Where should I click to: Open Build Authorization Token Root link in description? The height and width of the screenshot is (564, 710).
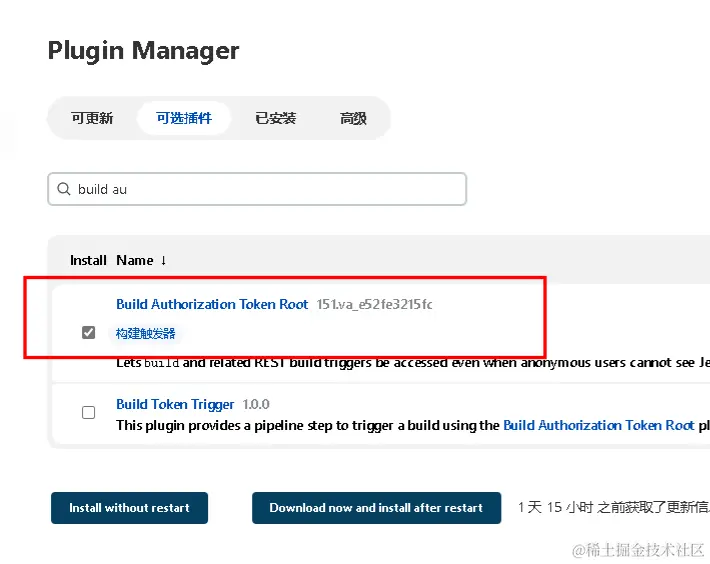point(599,425)
